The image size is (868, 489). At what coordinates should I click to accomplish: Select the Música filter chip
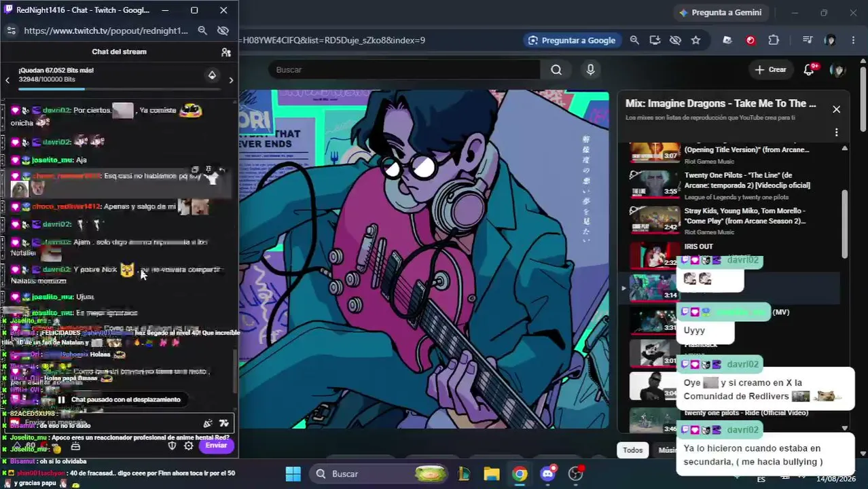click(x=666, y=450)
